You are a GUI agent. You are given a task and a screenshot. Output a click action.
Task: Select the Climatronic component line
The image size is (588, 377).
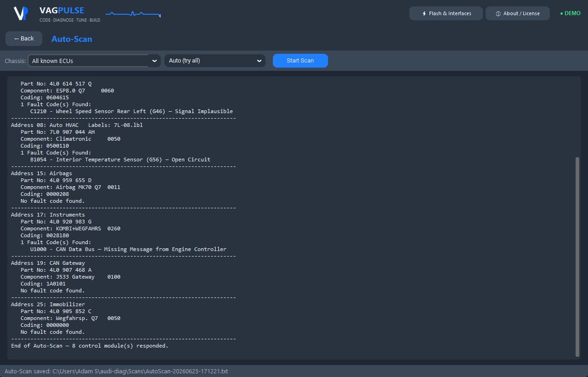pyautogui.click(x=70, y=139)
